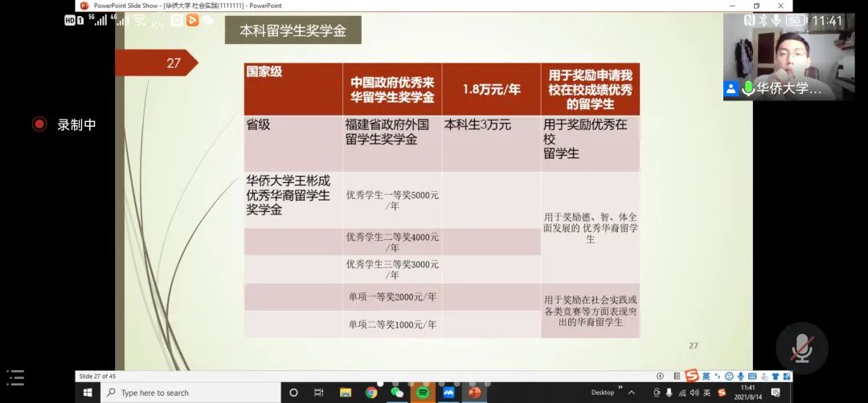Open the volume speaker tray icon
Screen dimensions: 868x403
[694, 393]
